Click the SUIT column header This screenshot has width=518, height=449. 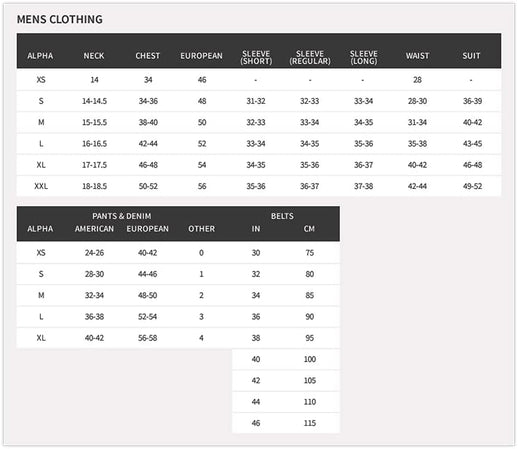click(x=471, y=56)
